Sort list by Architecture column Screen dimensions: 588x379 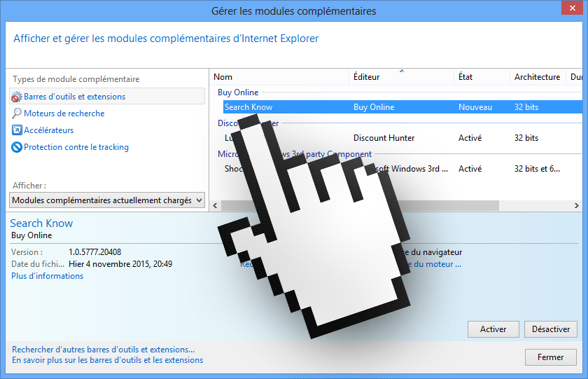538,77
